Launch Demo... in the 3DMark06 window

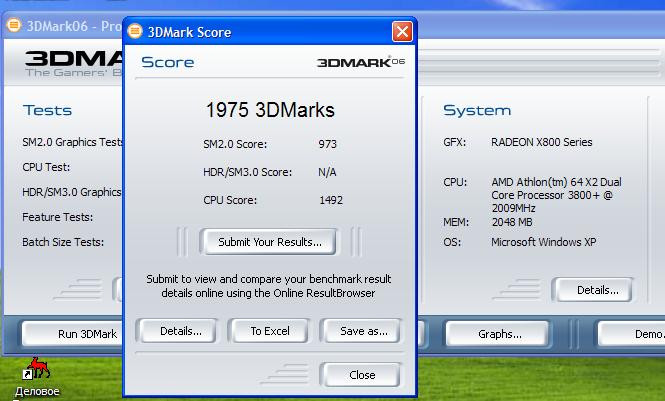point(632,334)
